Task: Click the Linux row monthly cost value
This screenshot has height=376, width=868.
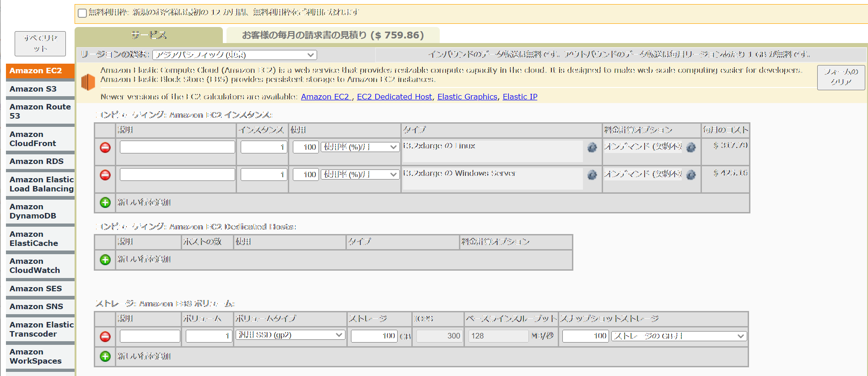Action: [x=730, y=146]
